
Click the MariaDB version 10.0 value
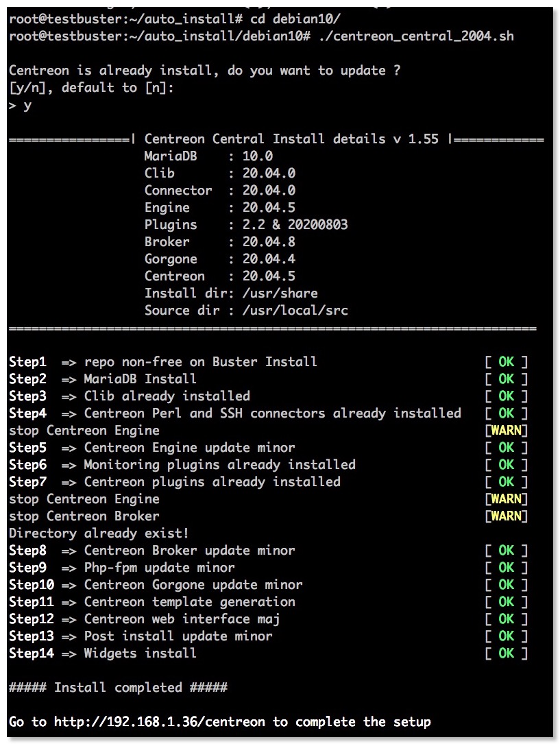pyautogui.click(x=258, y=156)
